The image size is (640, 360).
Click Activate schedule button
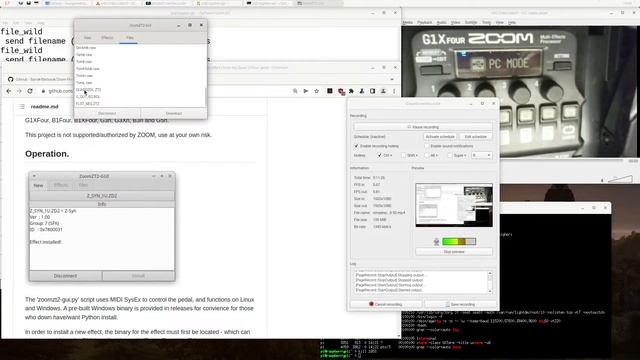pyautogui.click(x=440, y=136)
